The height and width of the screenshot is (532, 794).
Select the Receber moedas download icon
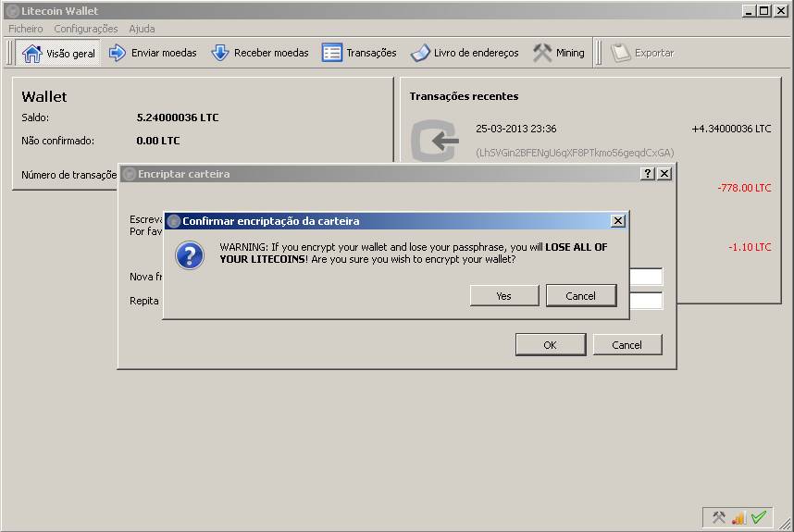[219, 53]
